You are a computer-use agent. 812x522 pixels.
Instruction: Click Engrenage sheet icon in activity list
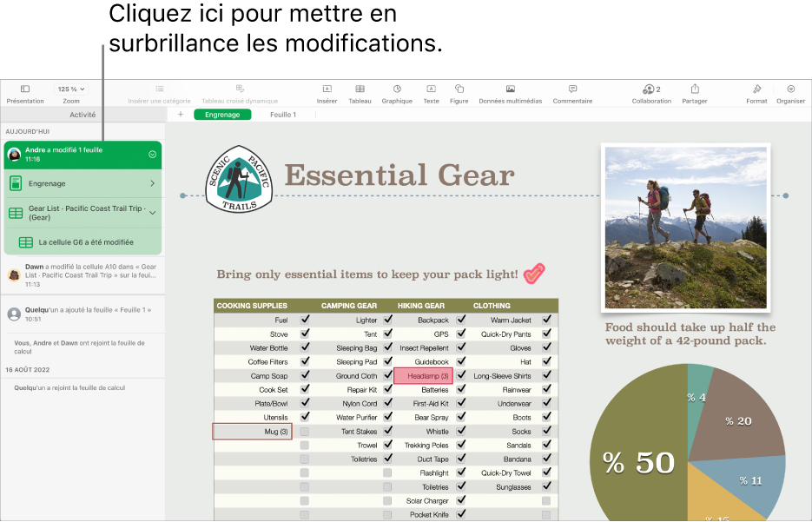(x=16, y=183)
